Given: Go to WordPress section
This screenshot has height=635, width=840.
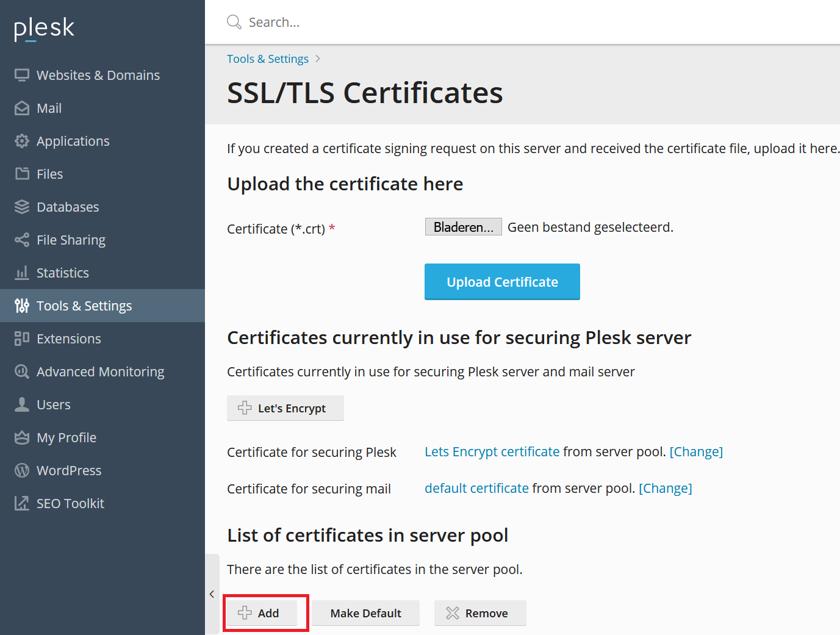Looking at the screenshot, I should (102, 470).
